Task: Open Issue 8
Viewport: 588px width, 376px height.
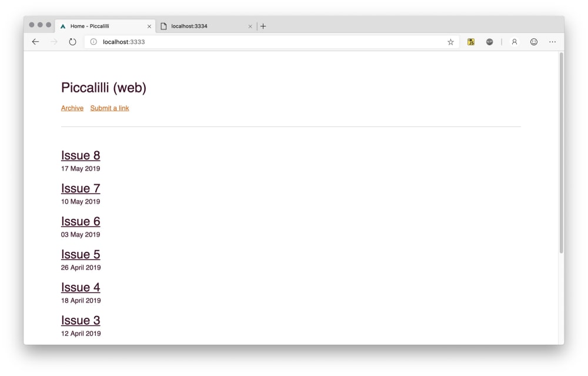Action: tap(81, 155)
